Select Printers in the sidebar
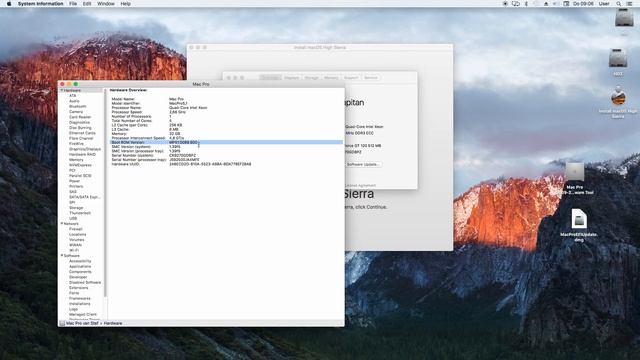 pyautogui.click(x=76, y=186)
